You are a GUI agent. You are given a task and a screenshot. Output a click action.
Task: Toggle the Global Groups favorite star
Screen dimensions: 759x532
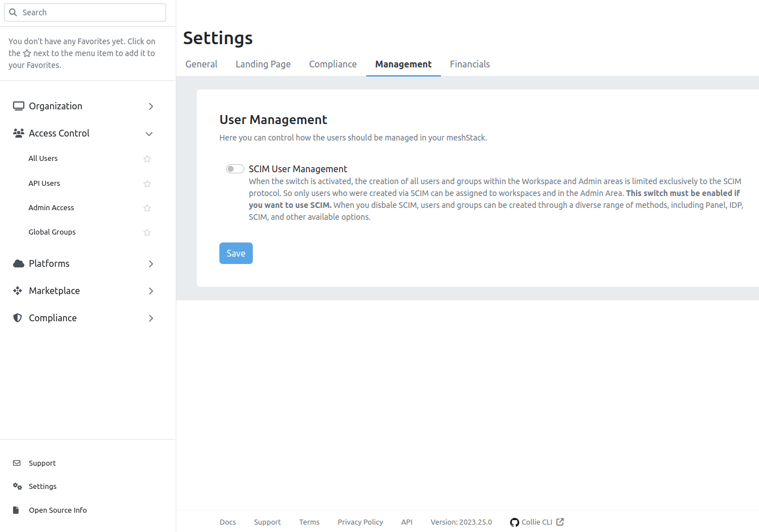click(x=147, y=232)
